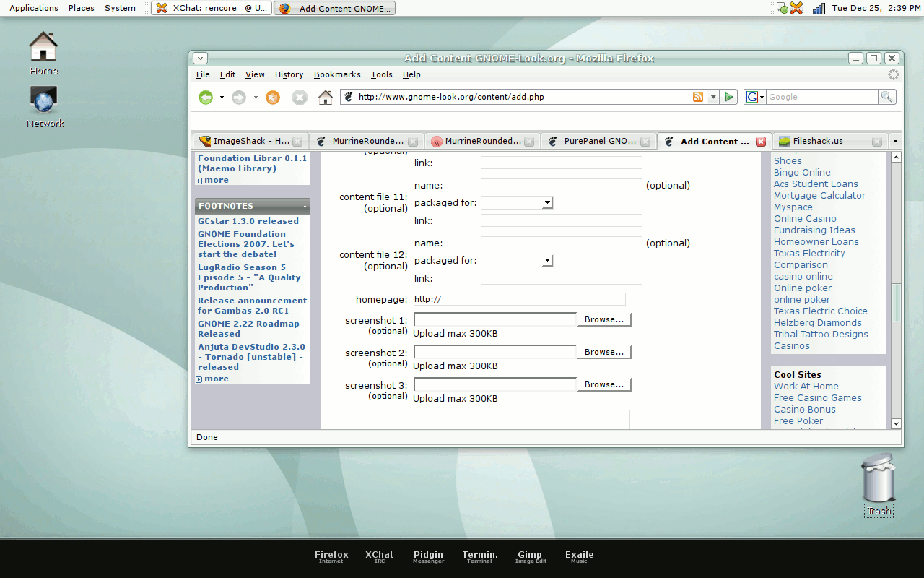The image size is (924, 578).
Task: Click the Google search box
Action: click(821, 97)
